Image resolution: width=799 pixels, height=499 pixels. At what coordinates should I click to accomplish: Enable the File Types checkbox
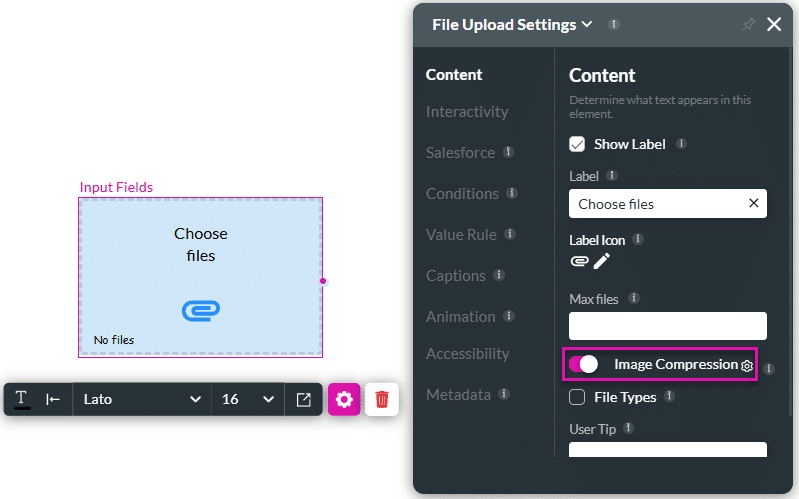(x=577, y=397)
